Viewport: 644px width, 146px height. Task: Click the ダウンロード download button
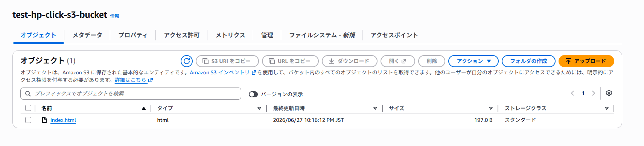(350, 61)
